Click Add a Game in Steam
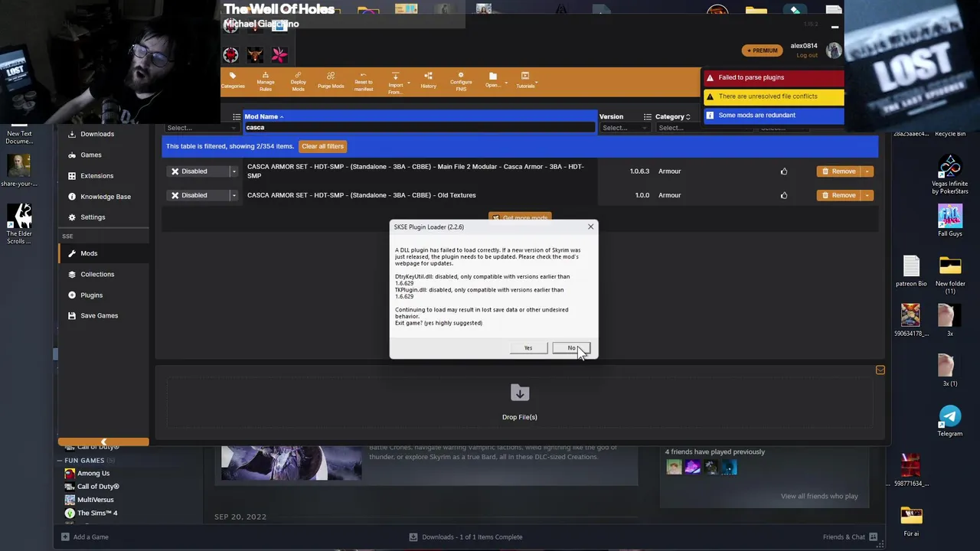Viewport: 980px width, 551px height. (85, 537)
